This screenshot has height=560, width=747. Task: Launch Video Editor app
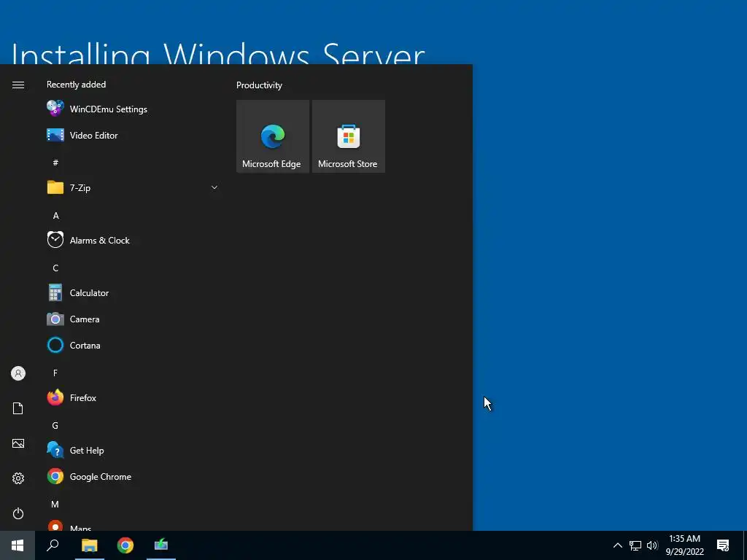(133, 135)
